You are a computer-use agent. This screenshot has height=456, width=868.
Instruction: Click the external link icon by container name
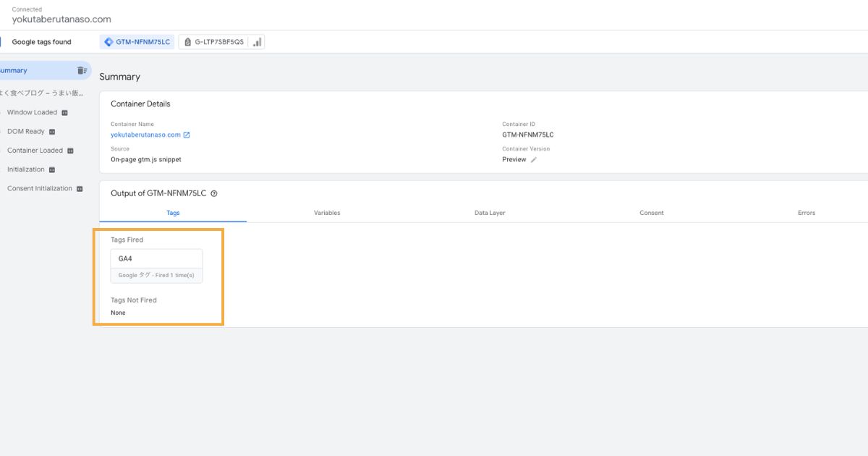[x=187, y=135]
